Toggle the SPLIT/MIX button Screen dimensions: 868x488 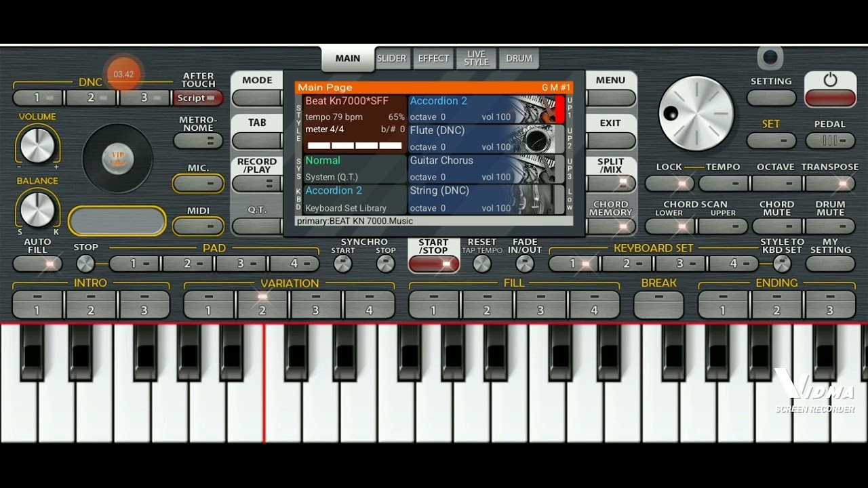(x=611, y=184)
